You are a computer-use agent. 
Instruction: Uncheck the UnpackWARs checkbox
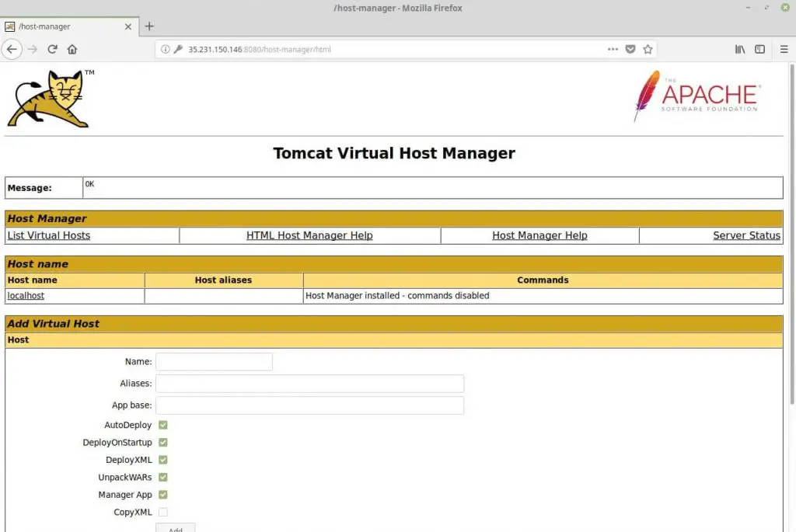pos(163,477)
